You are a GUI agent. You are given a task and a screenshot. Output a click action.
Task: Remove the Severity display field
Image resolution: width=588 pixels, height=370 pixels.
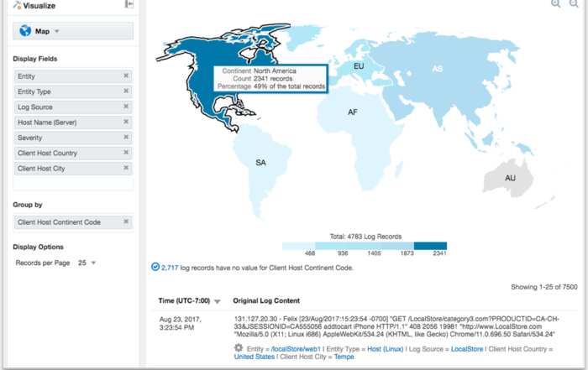point(126,137)
